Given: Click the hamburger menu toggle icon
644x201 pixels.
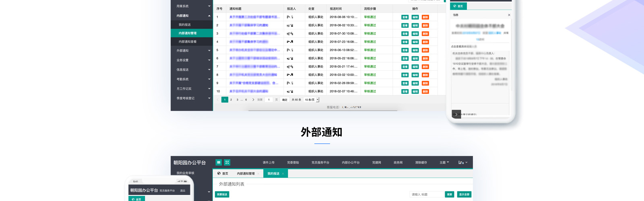Looking at the screenshot, I should 219,162.
